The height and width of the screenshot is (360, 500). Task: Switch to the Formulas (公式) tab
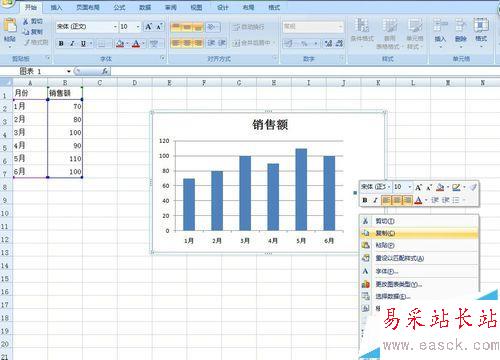[119, 7]
